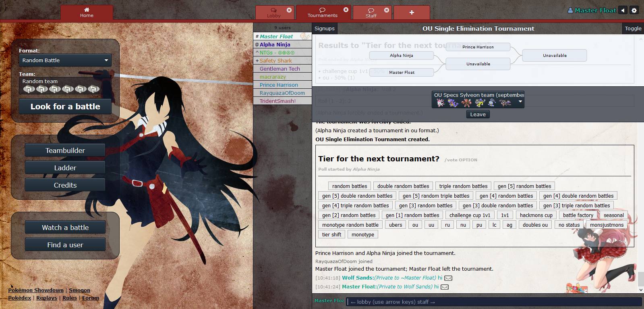644x309 pixels.
Task: Click Look for a battle
Action: tap(65, 106)
